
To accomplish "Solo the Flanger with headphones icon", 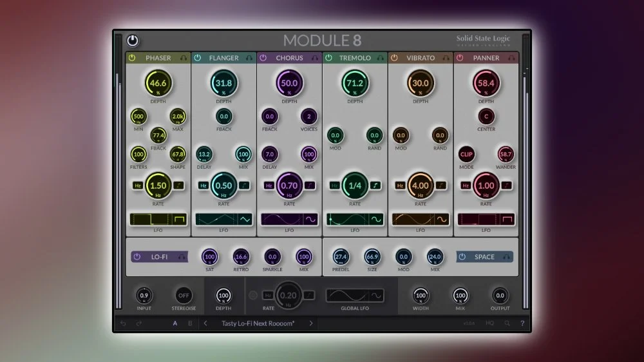I will [x=249, y=59].
